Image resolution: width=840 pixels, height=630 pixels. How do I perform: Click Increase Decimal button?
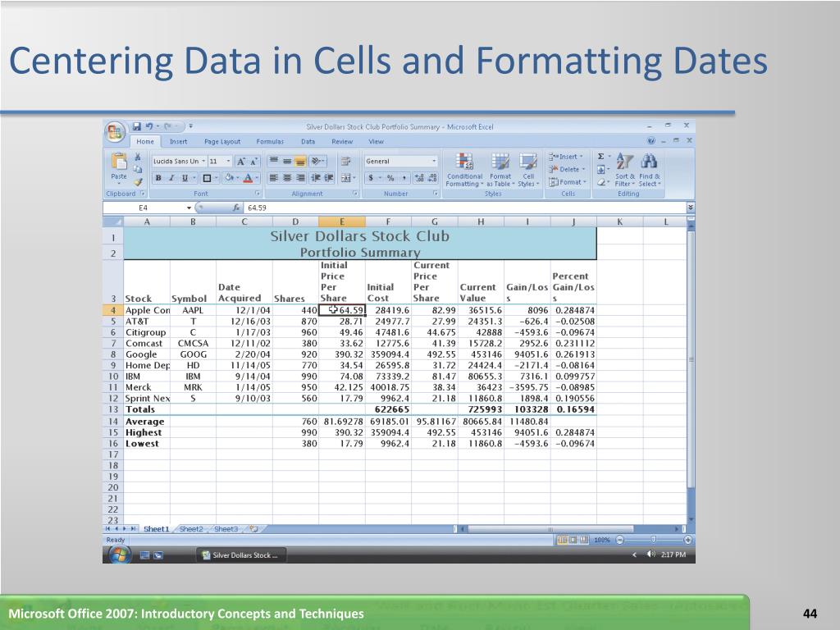tap(419, 178)
